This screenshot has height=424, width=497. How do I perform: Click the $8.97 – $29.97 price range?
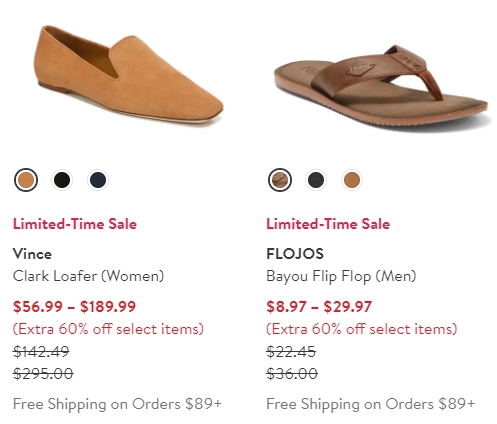click(319, 307)
